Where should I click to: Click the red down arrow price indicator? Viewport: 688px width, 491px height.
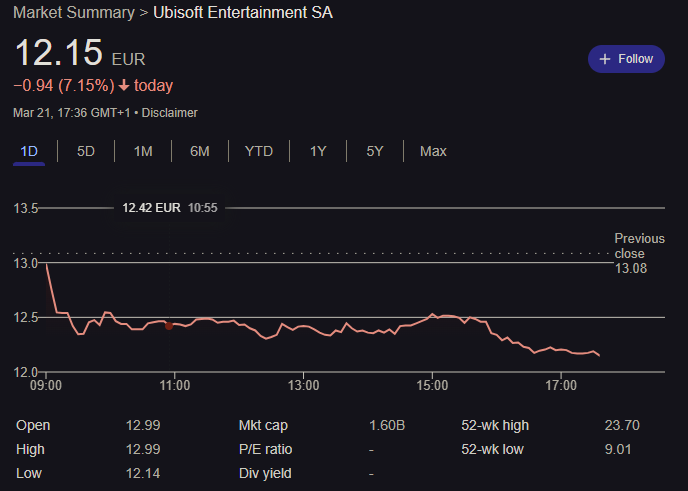coord(124,86)
